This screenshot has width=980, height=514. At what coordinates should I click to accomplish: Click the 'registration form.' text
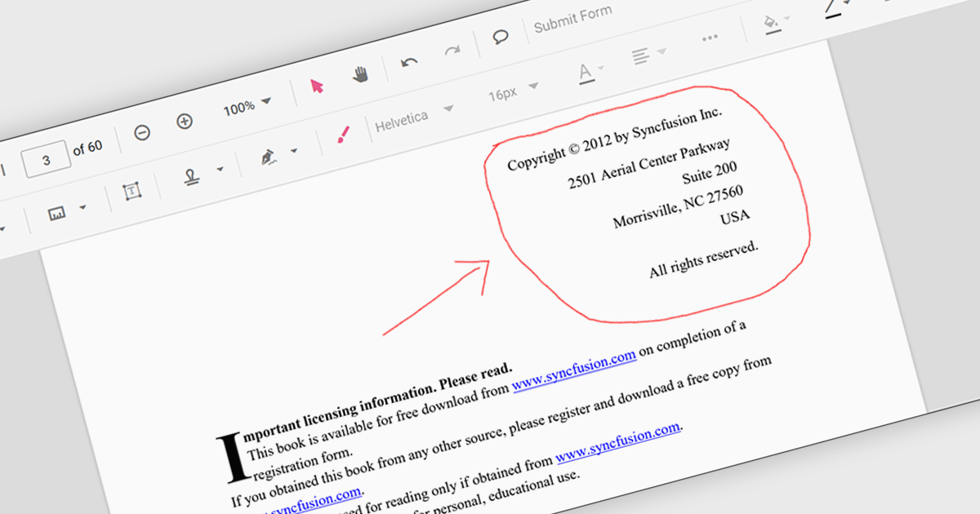[x=303, y=462]
